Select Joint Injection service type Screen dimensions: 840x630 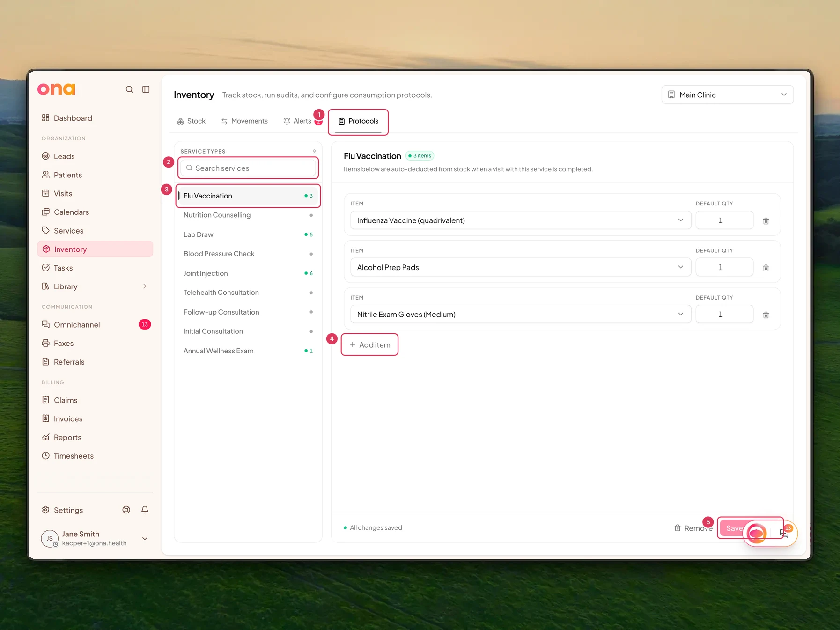click(248, 273)
